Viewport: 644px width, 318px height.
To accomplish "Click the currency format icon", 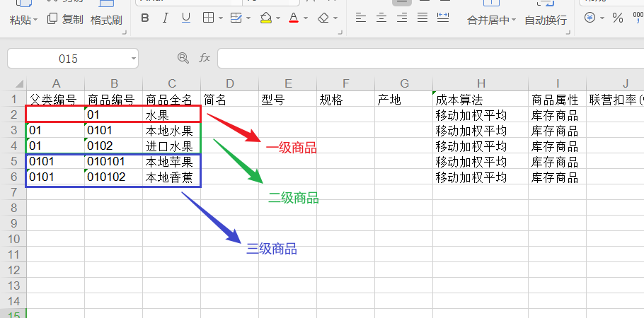I will 590,18.
